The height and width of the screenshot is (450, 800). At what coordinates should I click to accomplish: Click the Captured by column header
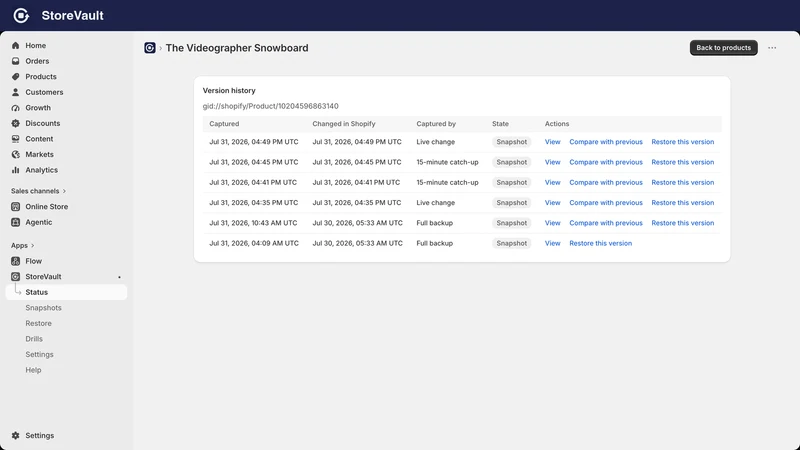click(436, 124)
